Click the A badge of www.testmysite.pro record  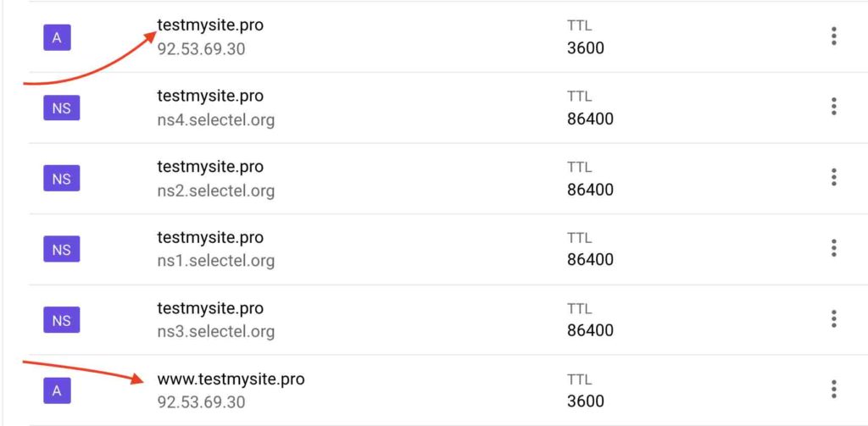point(57,390)
